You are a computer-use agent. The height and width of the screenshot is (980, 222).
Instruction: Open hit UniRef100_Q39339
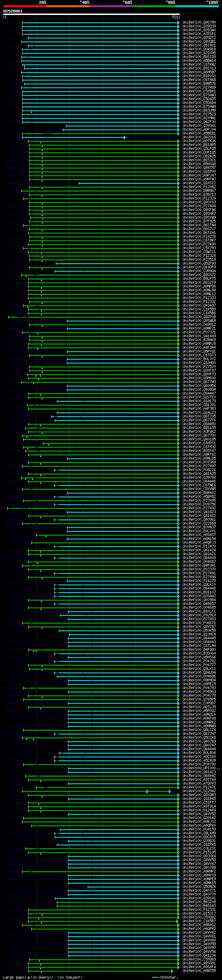[199, 26]
